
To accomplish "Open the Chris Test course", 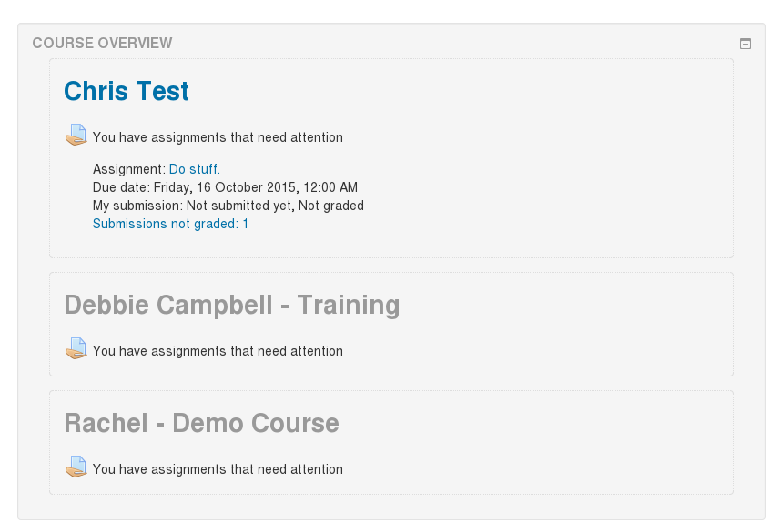I will click(127, 91).
